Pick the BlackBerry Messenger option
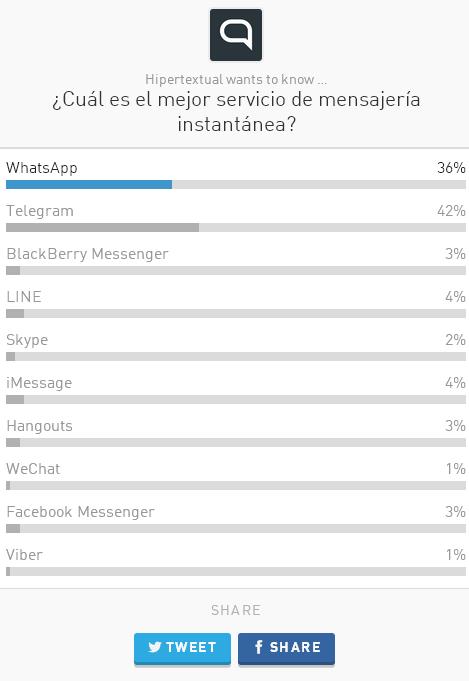Image resolution: width=469 pixels, height=681 pixels. point(236,261)
